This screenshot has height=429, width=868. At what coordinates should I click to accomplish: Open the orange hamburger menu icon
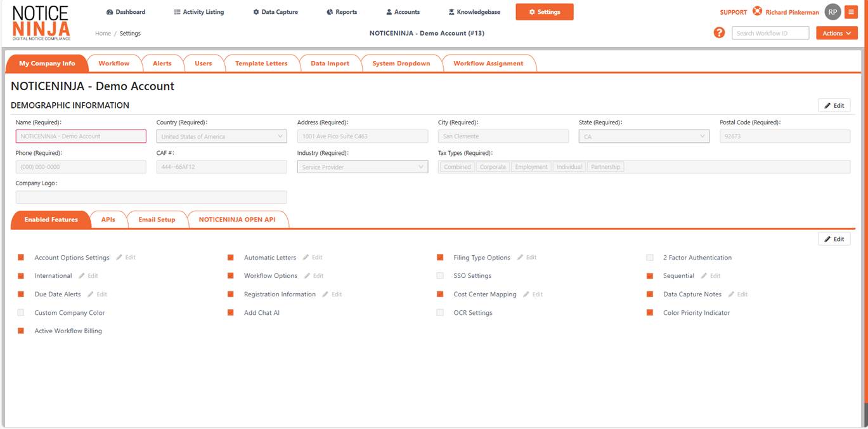point(851,12)
